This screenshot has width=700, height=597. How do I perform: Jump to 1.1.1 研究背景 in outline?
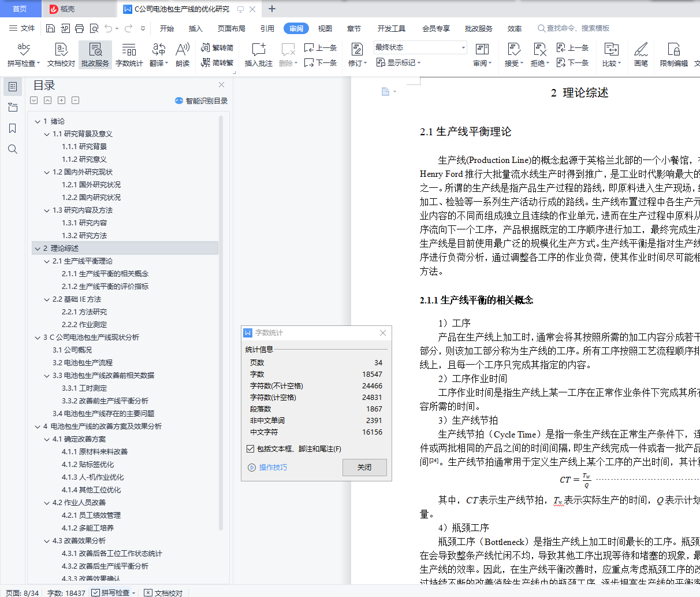[x=84, y=147]
